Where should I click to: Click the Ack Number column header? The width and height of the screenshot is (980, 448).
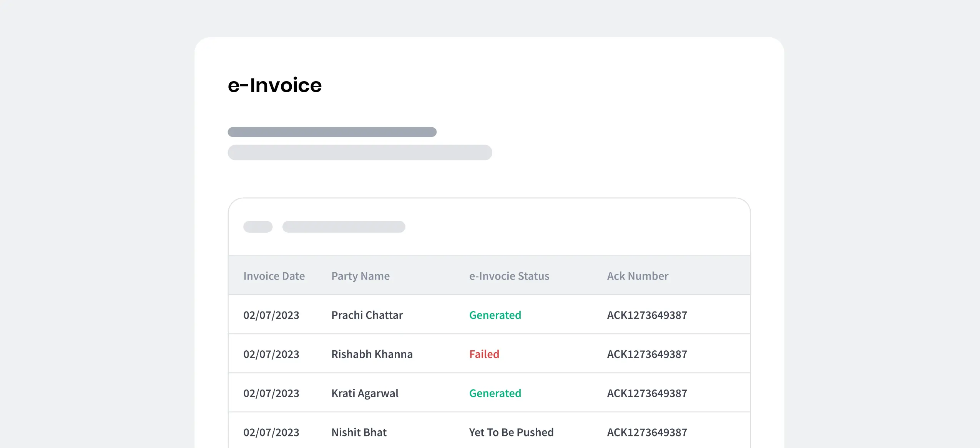pyautogui.click(x=637, y=276)
